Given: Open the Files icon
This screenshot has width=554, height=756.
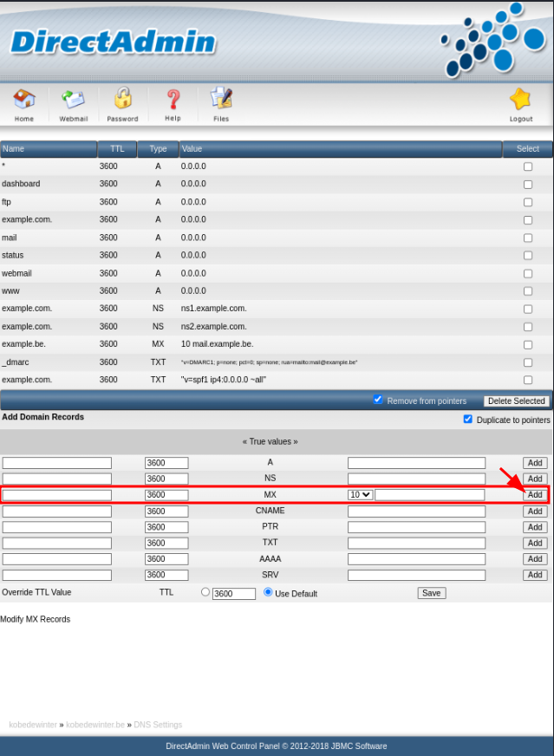Looking at the screenshot, I should [221, 98].
